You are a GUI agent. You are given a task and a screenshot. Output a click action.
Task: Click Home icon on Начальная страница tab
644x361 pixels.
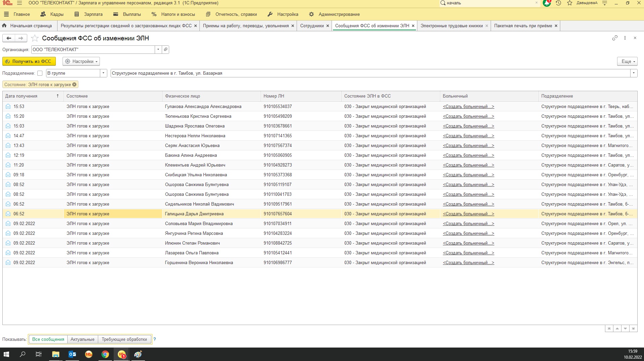tap(4, 26)
